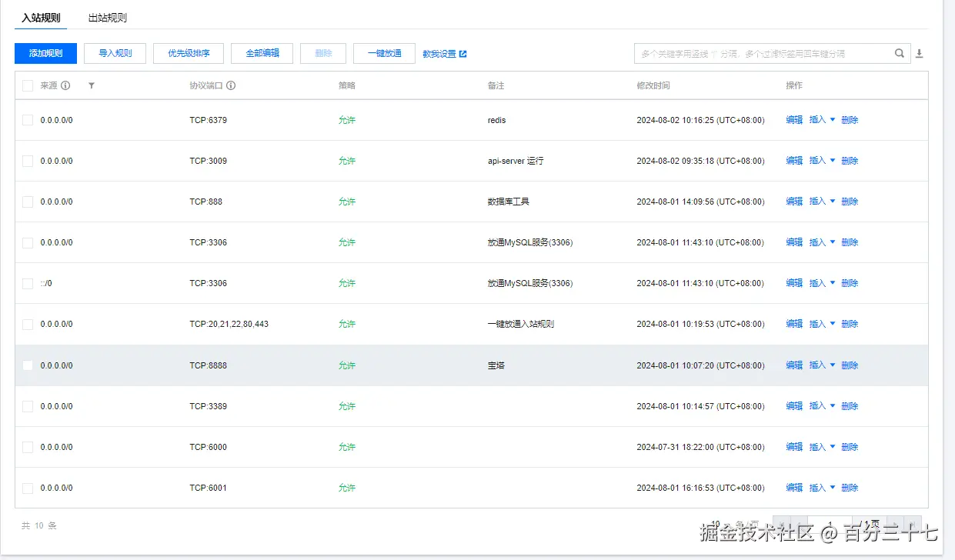Check the box for TCP:6379 redis rule

click(28, 120)
